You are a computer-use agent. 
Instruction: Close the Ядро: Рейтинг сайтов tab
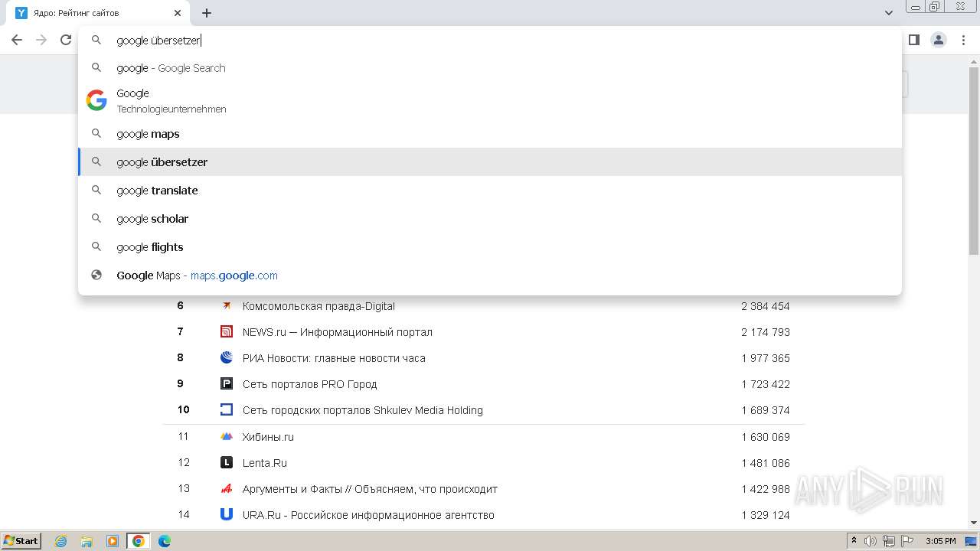click(x=178, y=13)
